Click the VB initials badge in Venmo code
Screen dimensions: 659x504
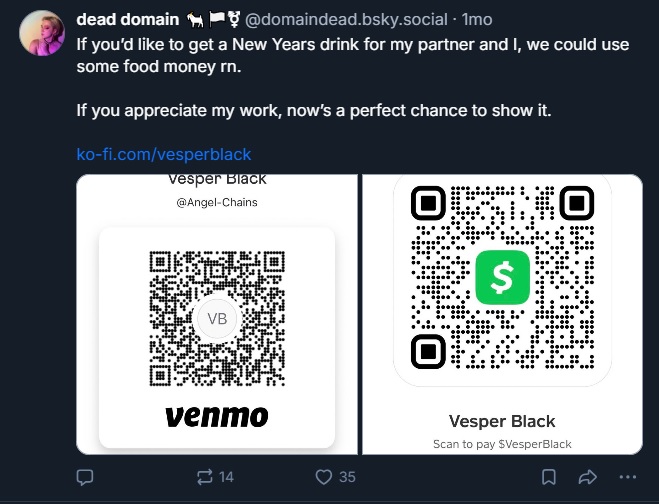(216, 319)
